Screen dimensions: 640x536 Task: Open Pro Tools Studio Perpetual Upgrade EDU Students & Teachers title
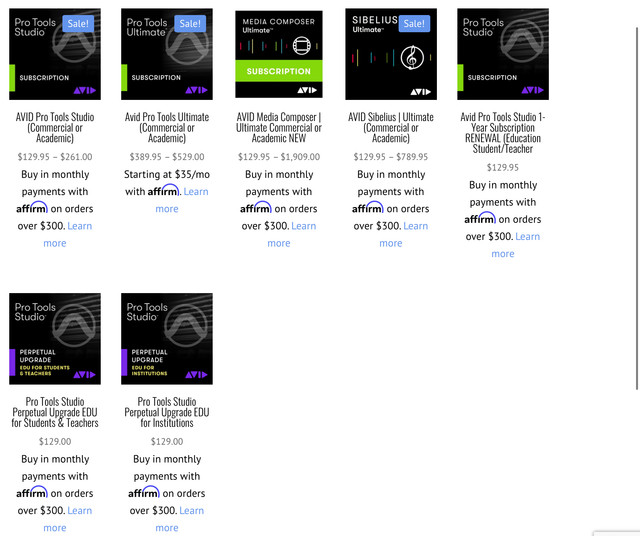55,412
